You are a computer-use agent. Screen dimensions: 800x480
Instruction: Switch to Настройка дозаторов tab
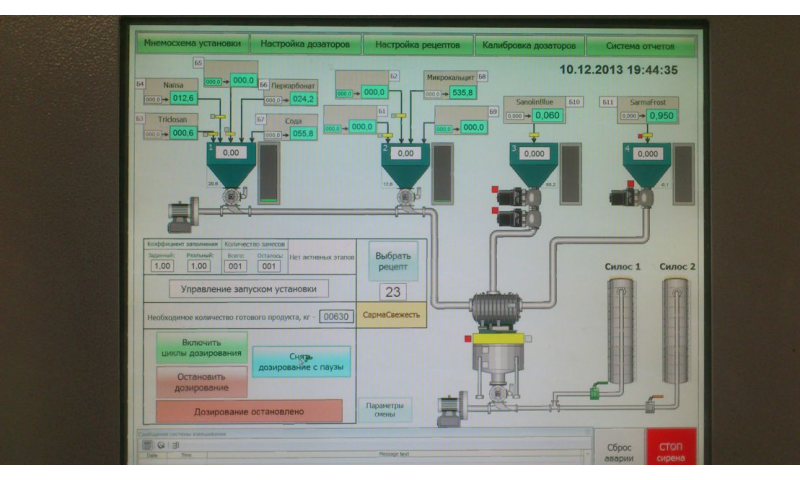pyautogui.click(x=305, y=45)
